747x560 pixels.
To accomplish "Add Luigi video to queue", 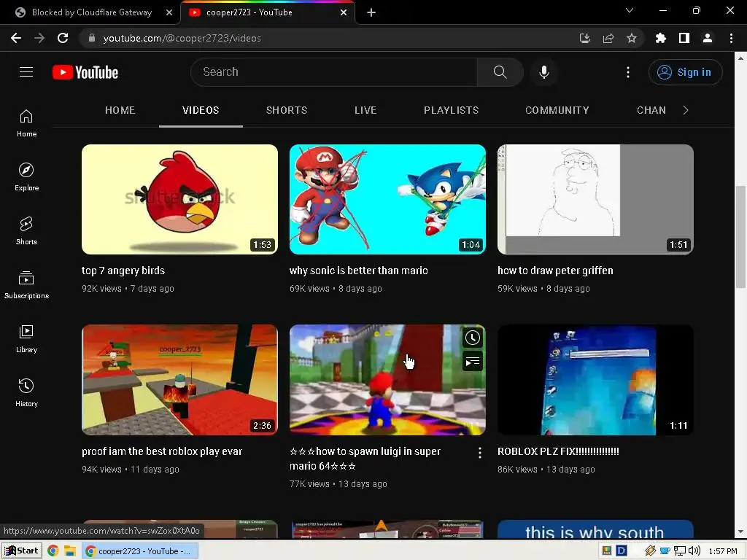I will click(472, 362).
